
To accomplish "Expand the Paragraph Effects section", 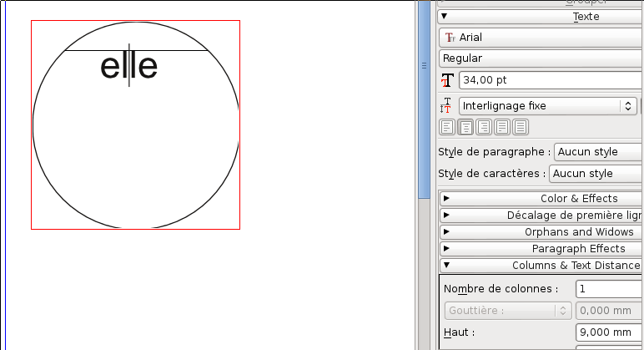I will pos(541,249).
